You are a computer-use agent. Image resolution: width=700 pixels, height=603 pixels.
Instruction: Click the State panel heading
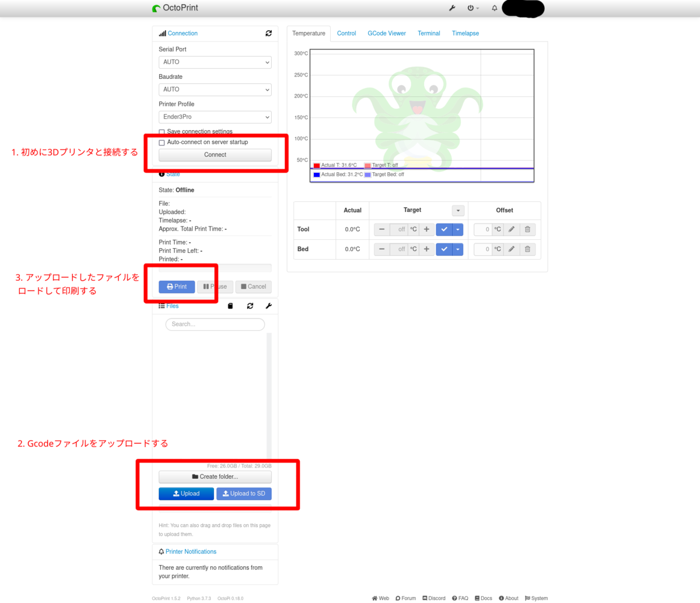click(169, 174)
